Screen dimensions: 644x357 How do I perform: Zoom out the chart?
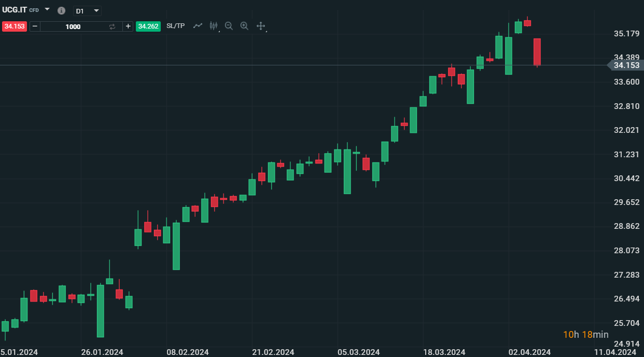229,25
